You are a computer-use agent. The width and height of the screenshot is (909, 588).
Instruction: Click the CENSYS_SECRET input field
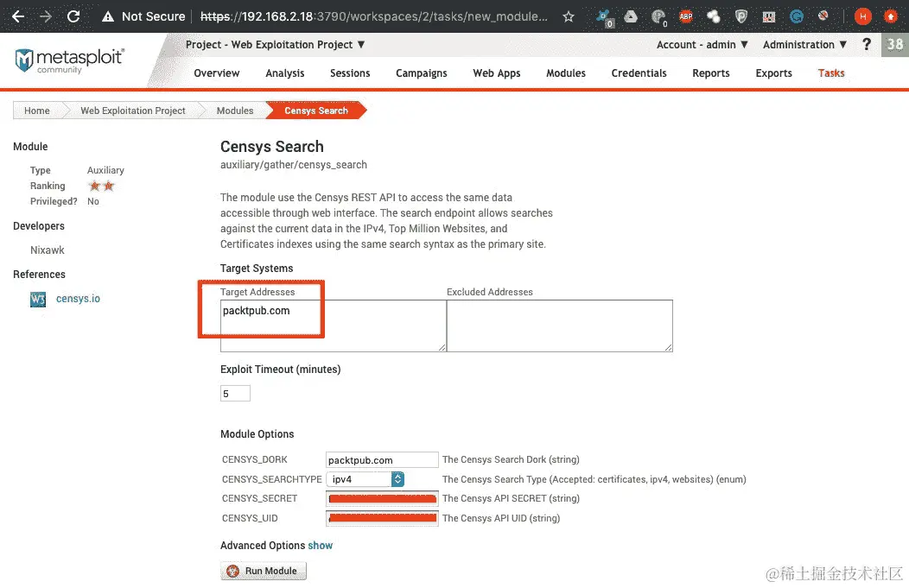click(x=382, y=498)
